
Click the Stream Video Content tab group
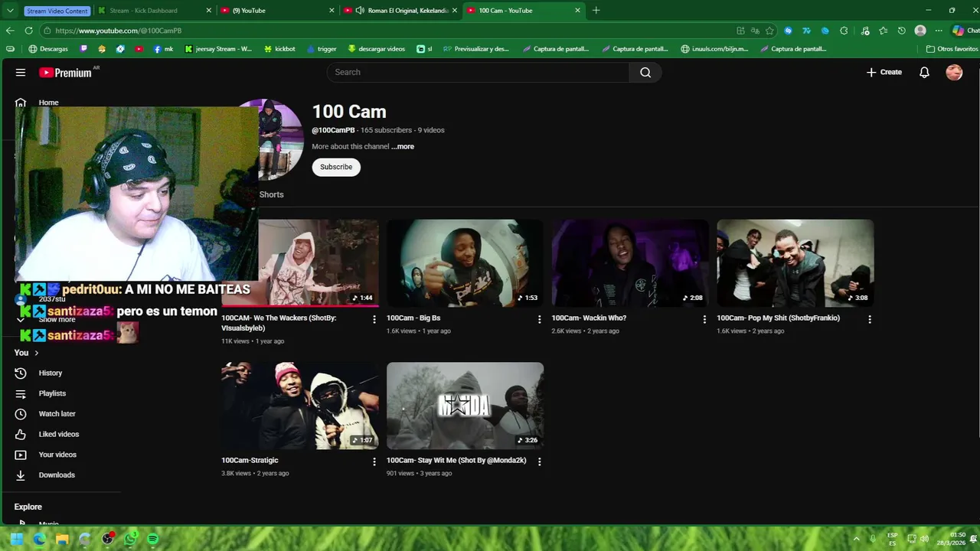coord(57,11)
